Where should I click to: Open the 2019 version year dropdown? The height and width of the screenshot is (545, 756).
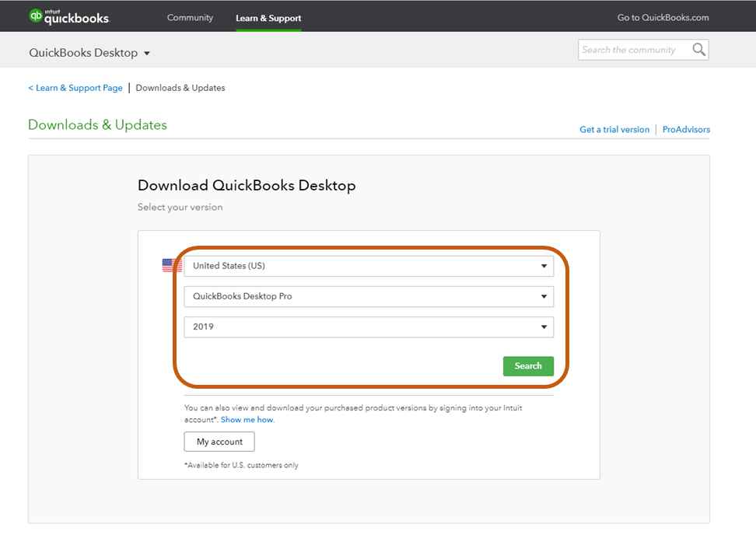coord(369,327)
